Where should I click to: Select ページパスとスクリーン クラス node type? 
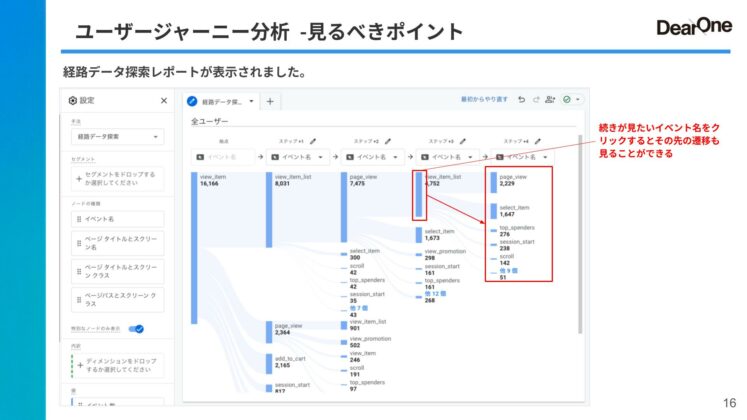pos(117,300)
